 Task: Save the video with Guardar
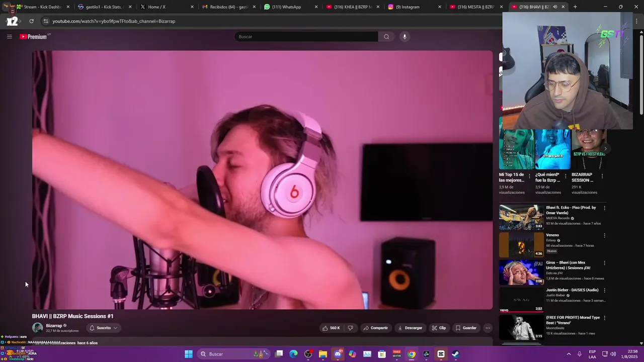tap(466, 328)
